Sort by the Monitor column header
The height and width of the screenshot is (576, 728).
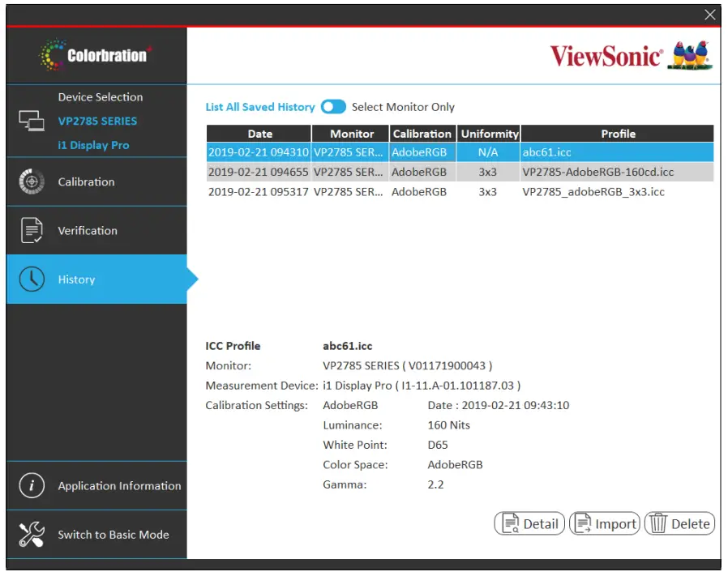(350, 134)
